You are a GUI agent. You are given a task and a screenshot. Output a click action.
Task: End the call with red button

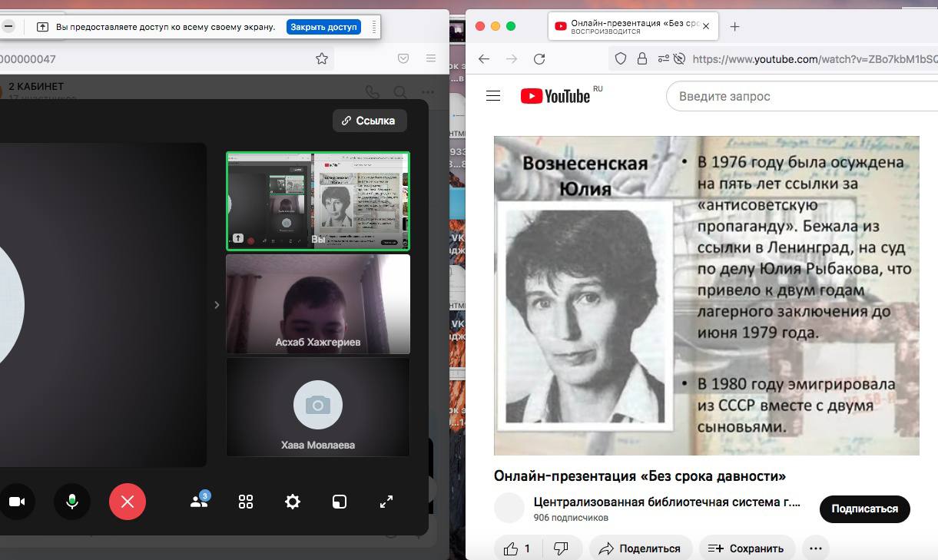click(128, 502)
